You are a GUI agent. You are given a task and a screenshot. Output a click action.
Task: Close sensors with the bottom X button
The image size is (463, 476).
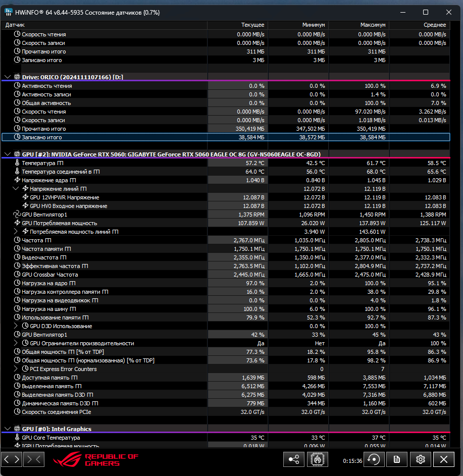[444, 459]
